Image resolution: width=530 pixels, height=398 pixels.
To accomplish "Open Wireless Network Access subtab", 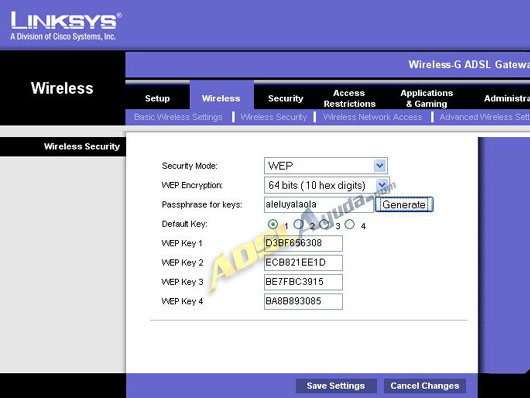I will [x=372, y=117].
